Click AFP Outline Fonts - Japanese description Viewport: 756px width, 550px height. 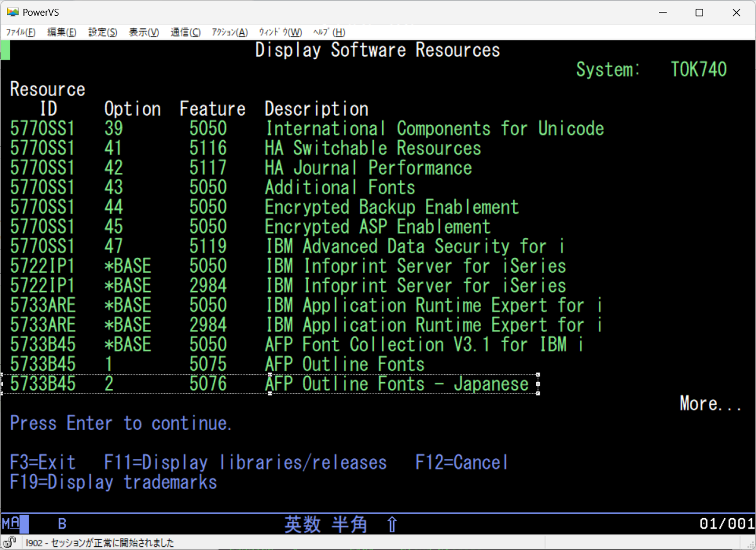click(397, 383)
